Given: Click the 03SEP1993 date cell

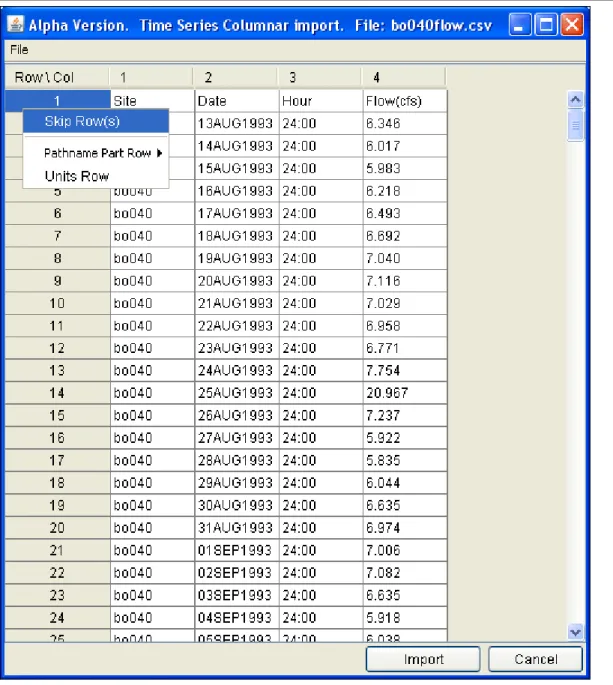Looking at the screenshot, I should [237, 595].
